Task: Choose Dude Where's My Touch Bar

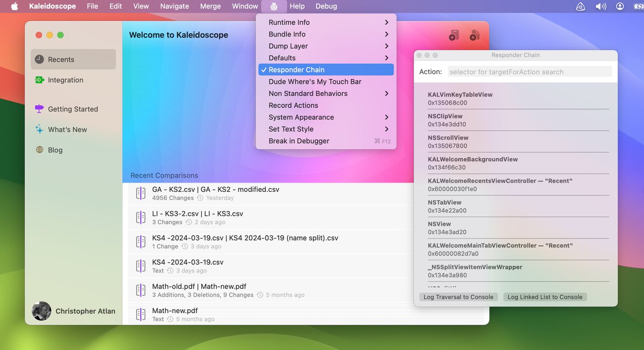Action: click(326, 81)
